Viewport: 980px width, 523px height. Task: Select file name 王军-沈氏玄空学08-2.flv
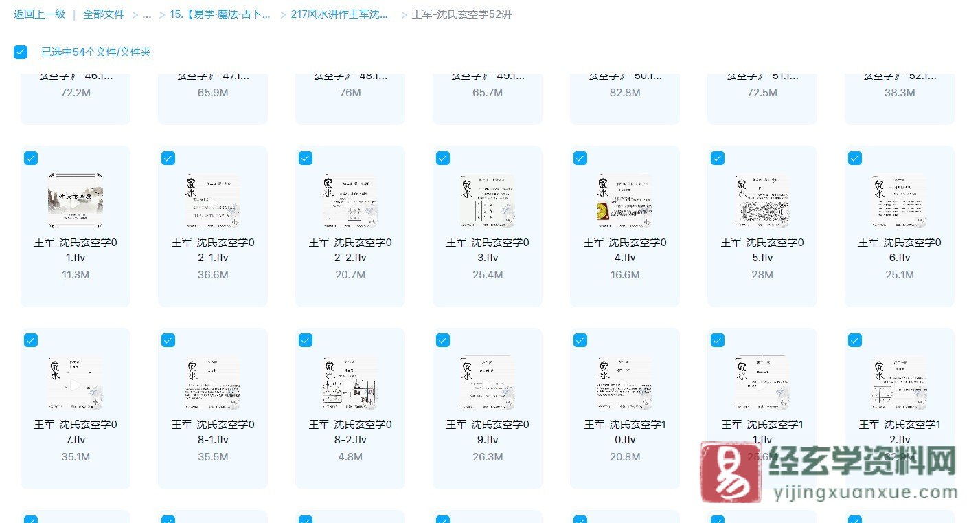coord(350,432)
